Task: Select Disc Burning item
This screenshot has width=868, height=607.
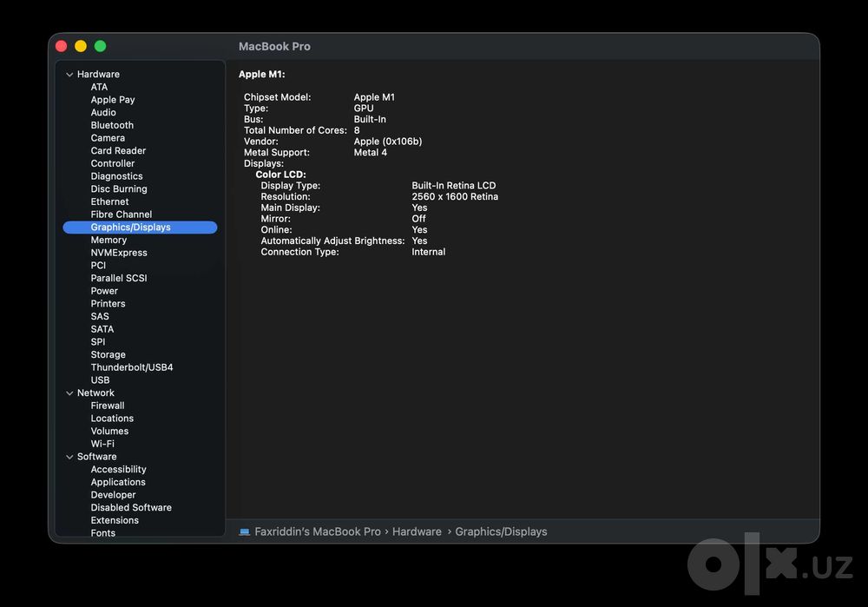Action: tap(119, 188)
